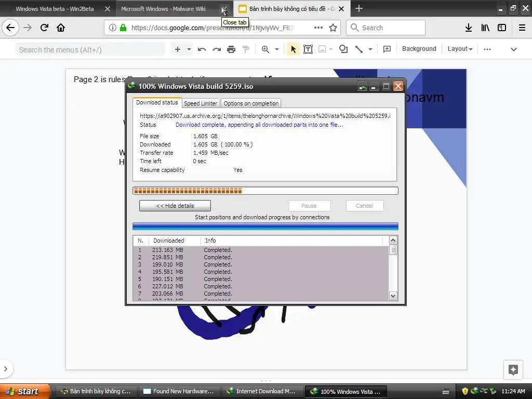Click the connections list scrollbar down arrow
Screen dimensions: 532x399
coord(393,296)
